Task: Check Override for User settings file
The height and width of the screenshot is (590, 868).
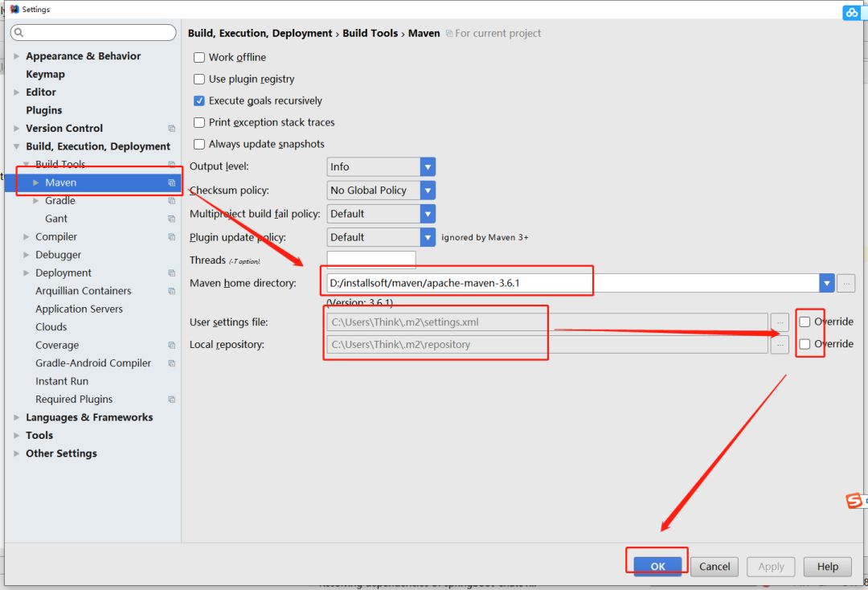Action: pyautogui.click(x=805, y=322)
